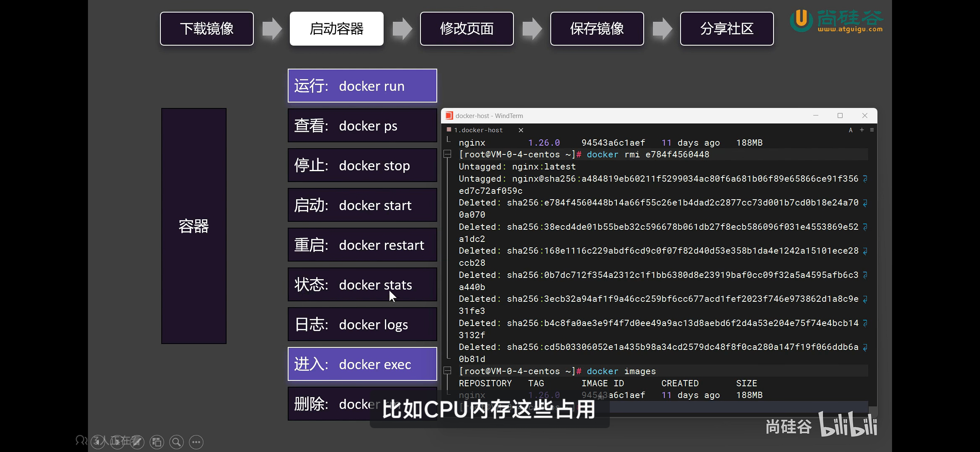The image size is (980, 452).
Task: Click the docker exec command box
Action: click(362, 364)
